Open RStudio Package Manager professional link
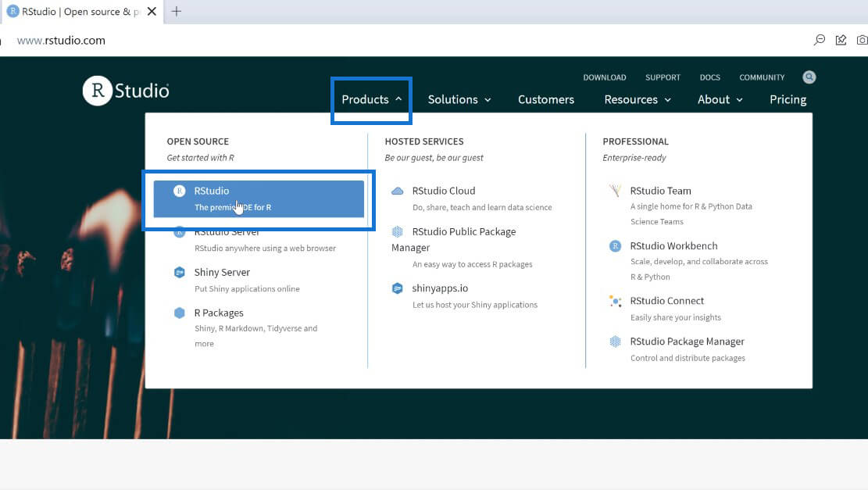868x490 pixels. click(x=687, y=342)
